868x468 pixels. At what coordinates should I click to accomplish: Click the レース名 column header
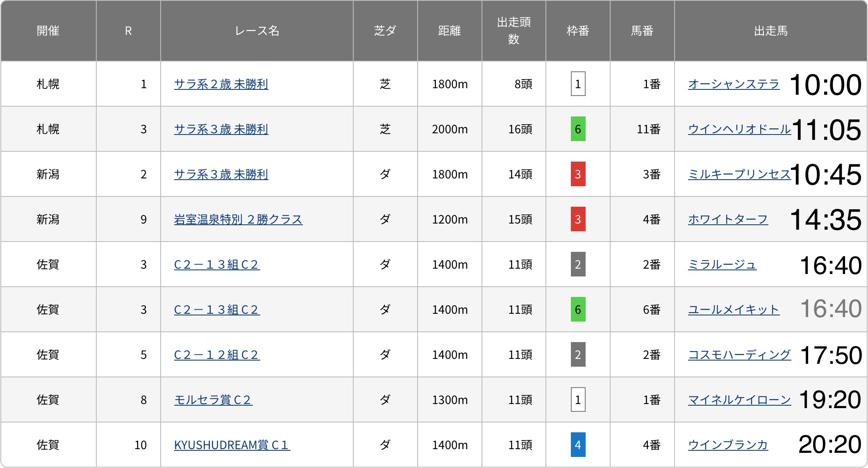pos(257,31)
